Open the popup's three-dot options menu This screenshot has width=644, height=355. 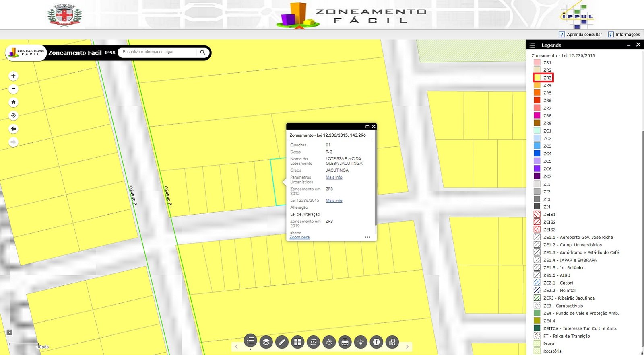click(367, 237)
